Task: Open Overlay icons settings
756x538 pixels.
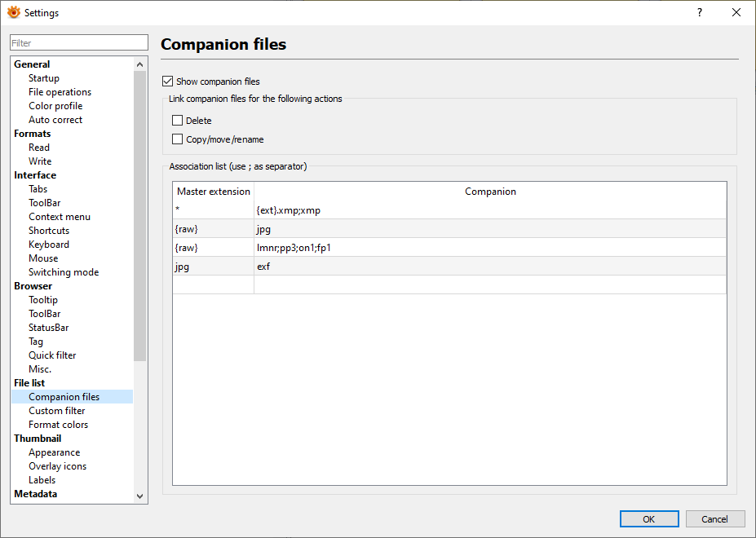Action: [57, 466]
